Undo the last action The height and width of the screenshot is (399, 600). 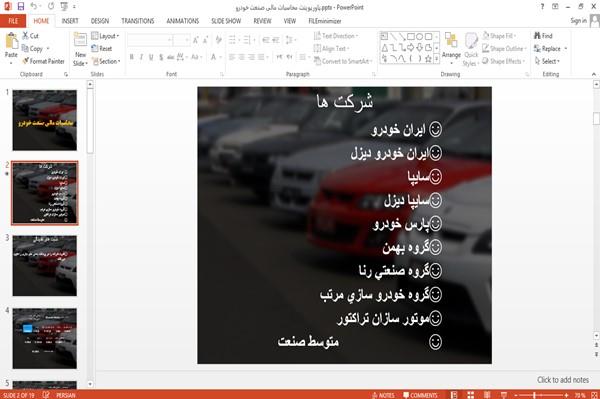pyautogui.click(x=34, y=7)
